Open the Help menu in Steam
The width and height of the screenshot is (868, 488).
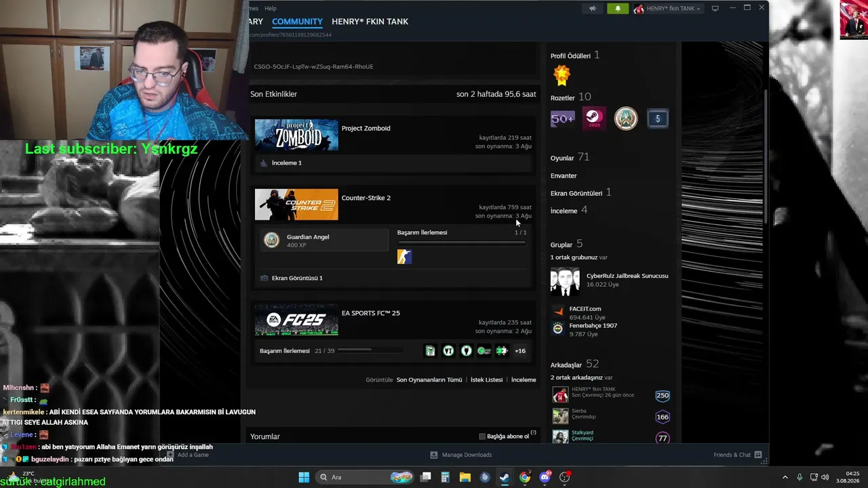(271, 8)
